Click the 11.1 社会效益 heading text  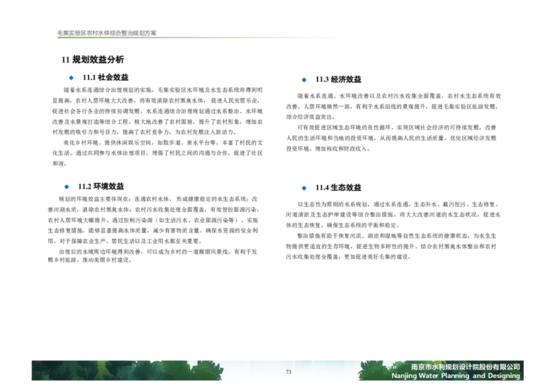tap(105, 77)
